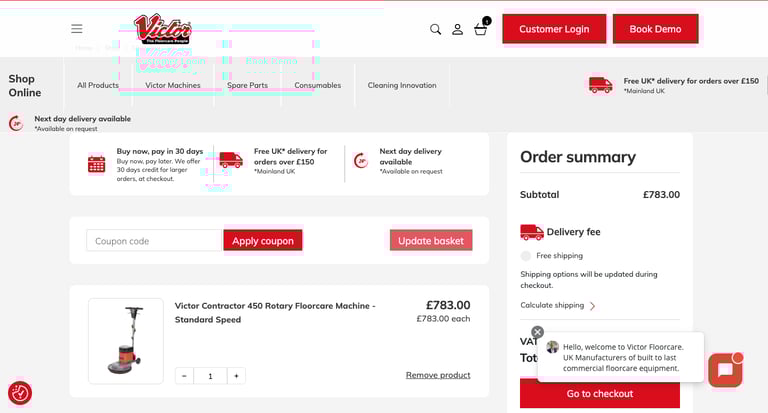Decrease product quantity with minus button
The width and height of the screenshot is (768, 413).
click(183, 376)
